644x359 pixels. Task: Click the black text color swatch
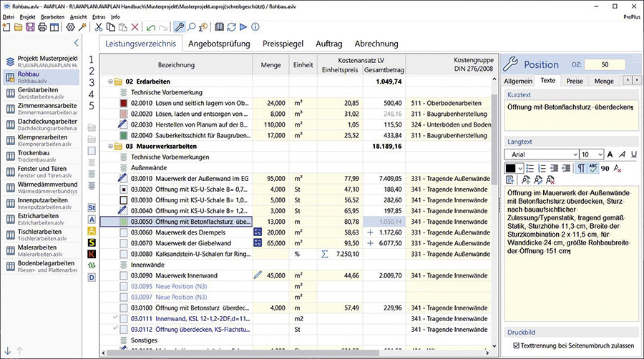510,168
